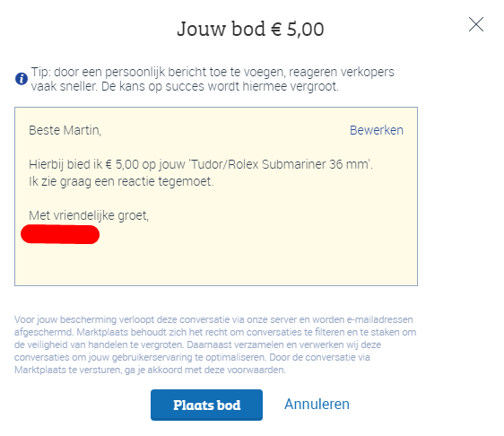Viewport: 504px width, 436px height.
Task: Click the 'Met vriendelijke groet,' closing line
Action: [x=89, y=215]
